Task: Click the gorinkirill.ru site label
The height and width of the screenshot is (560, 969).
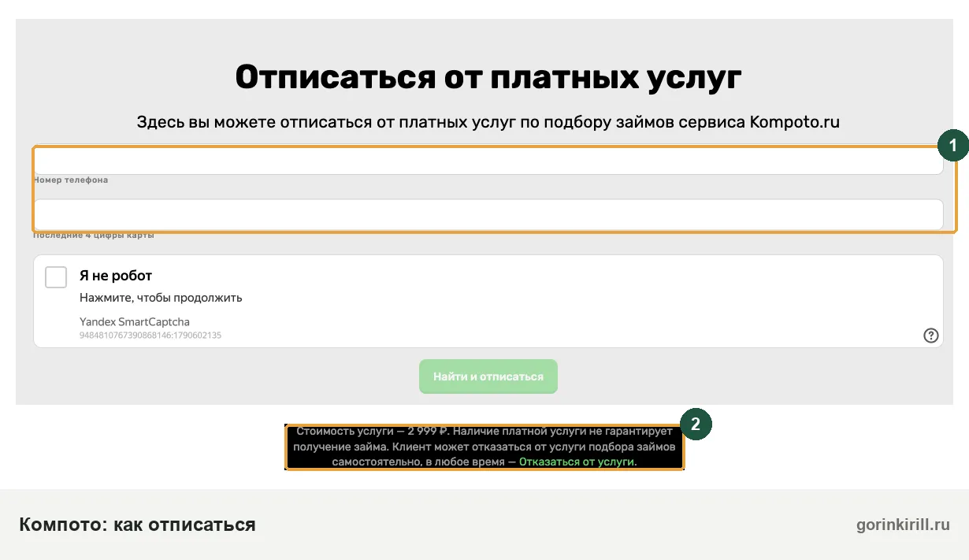Action: point(903,525)
